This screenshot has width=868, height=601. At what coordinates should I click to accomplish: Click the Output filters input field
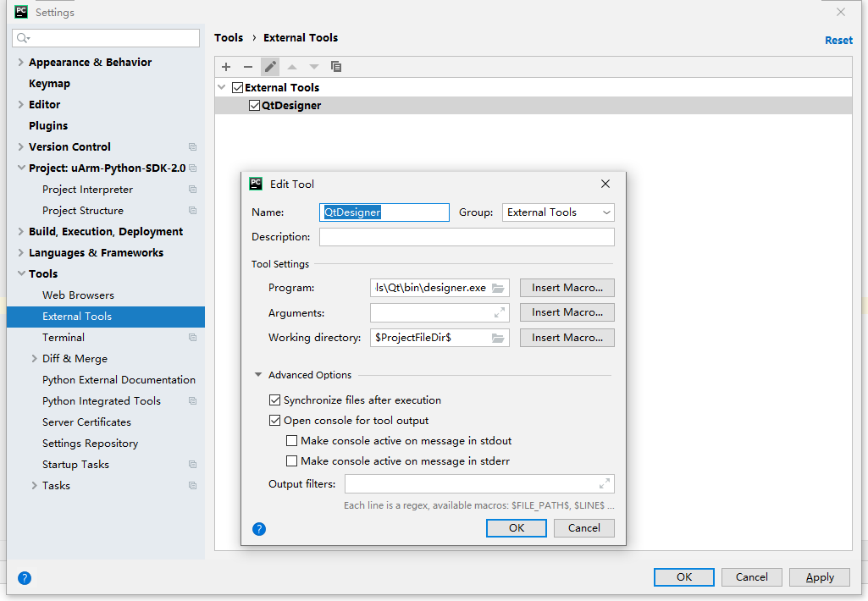(x=479, y=483)
